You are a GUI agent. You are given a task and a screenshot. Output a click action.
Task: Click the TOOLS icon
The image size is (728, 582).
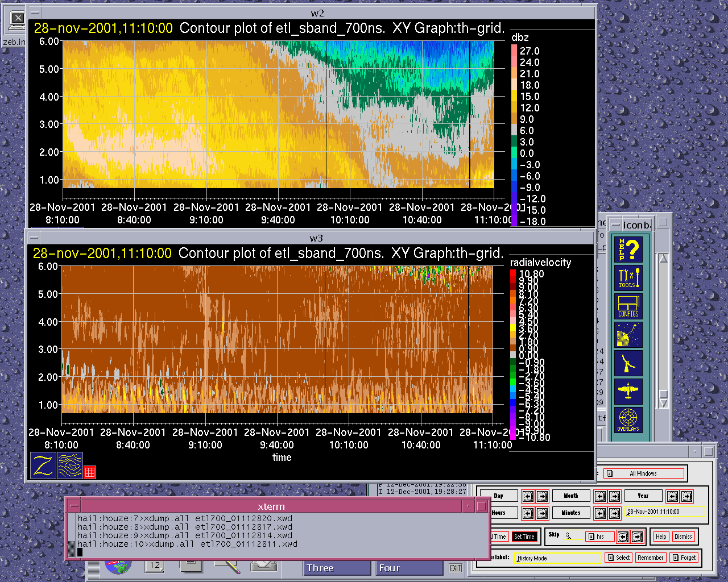point(628,278)
